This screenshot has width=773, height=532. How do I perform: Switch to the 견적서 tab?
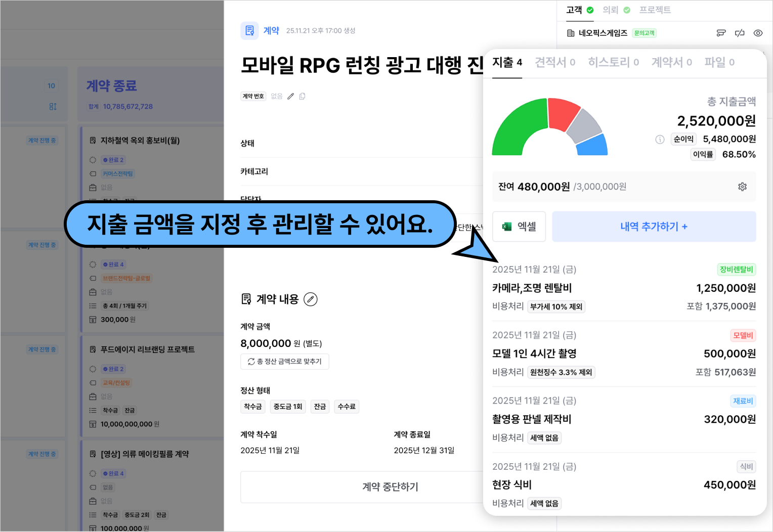point(555,62)
